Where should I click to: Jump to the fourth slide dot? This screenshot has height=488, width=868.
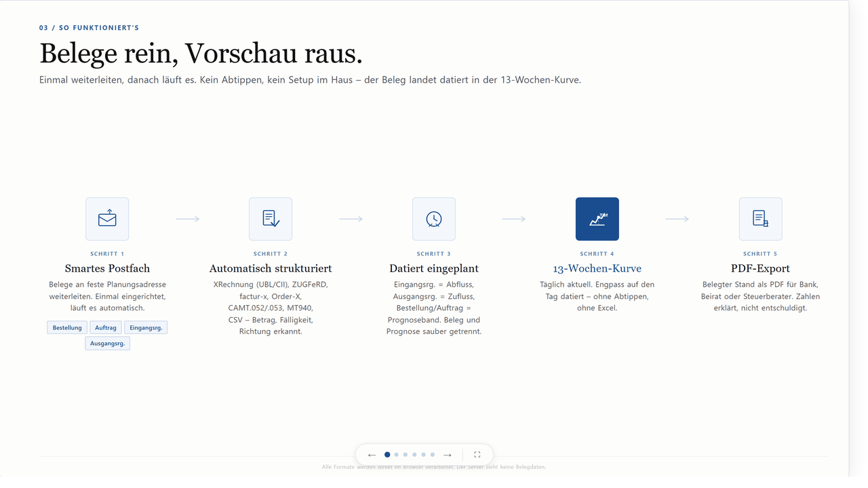(414, 455)
